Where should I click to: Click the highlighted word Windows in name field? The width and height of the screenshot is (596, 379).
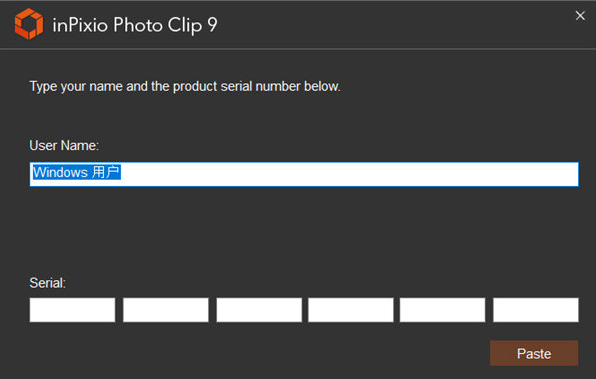[60, 172]
